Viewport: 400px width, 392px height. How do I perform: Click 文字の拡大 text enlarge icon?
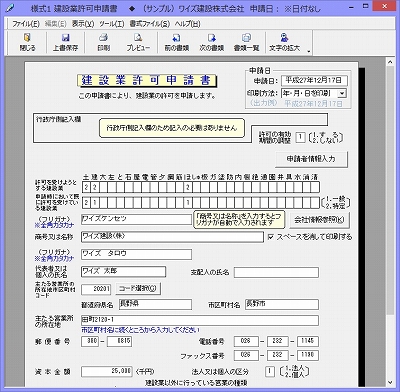284,42
